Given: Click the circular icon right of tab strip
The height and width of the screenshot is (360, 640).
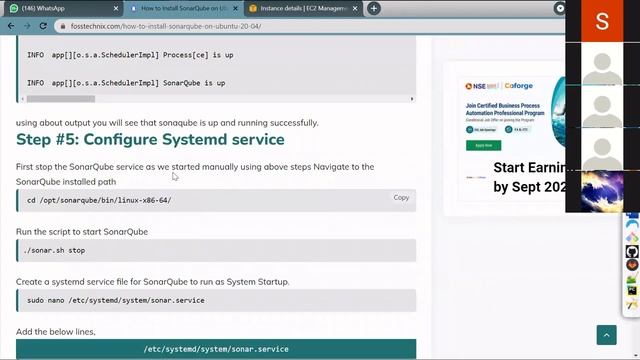Looking at the screenshot, I should (560, 8).
